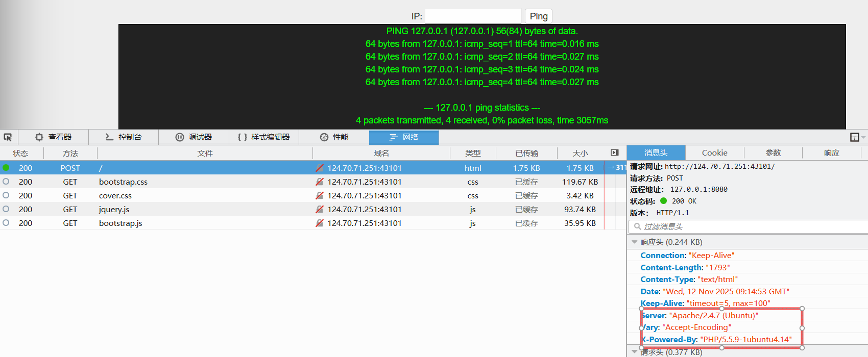
Task: Open the 样式编辑器 style editor tab
Action: (264, 137)
